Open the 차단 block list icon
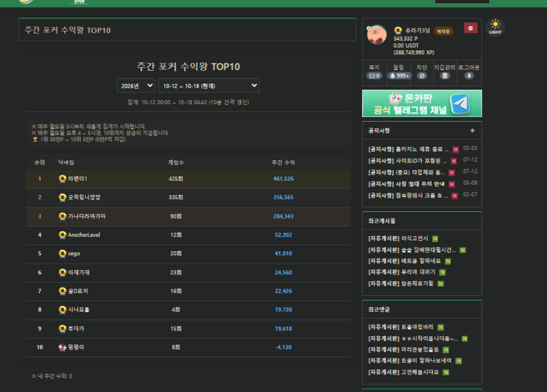This screenshot has height=392, width=547. [422, 76]
